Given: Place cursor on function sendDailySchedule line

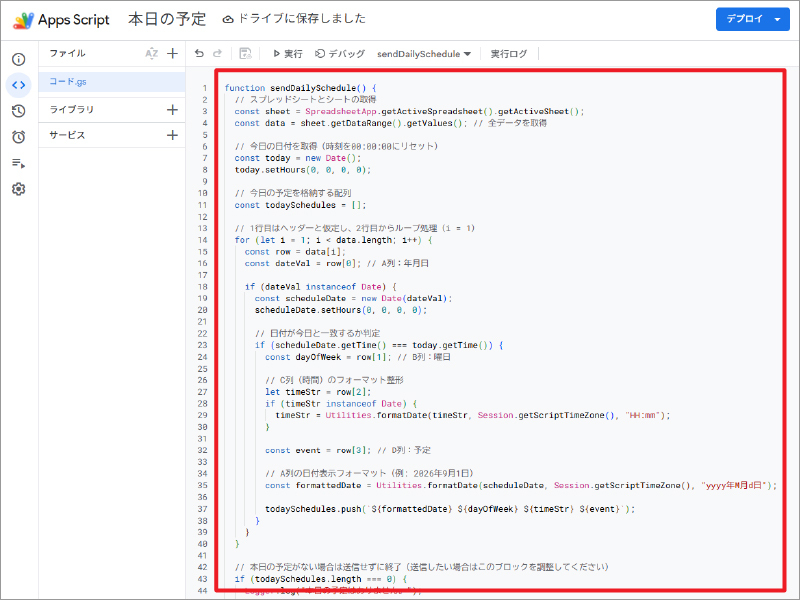Looking at the screenshot, I should [301, 88].
